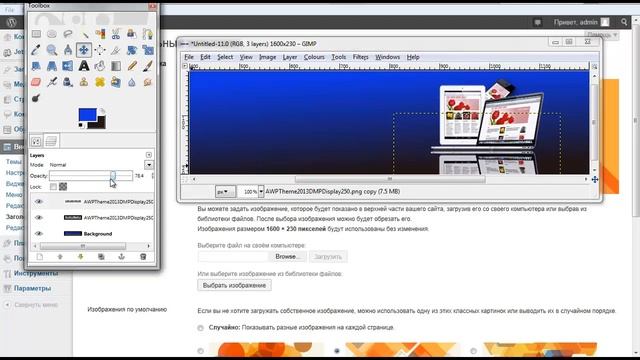Select the Fuzzy Select wand tool
This screenshot has width=640, height=360.
pyautogui.click(x=84, y=34)
